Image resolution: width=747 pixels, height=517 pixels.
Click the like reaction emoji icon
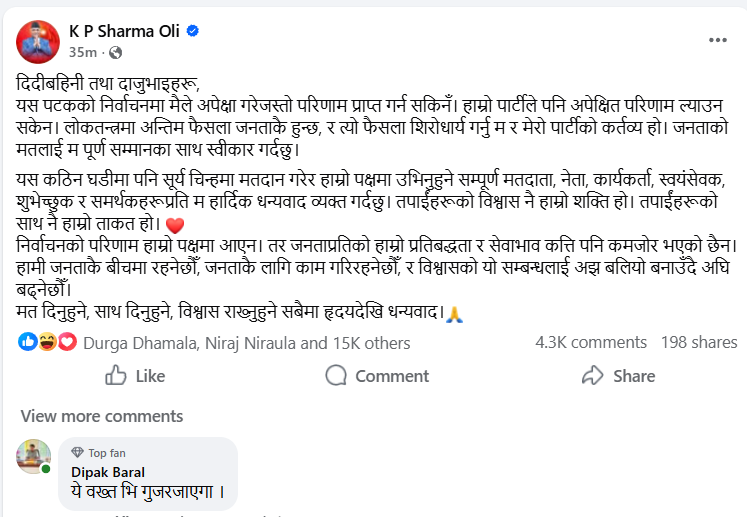29,343
